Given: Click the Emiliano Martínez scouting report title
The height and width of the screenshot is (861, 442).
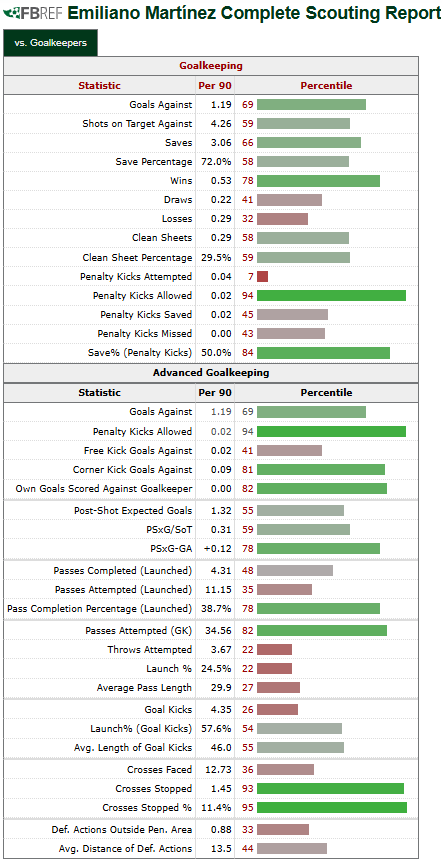Looking at the screenshot, I should [x=254, y=13].
